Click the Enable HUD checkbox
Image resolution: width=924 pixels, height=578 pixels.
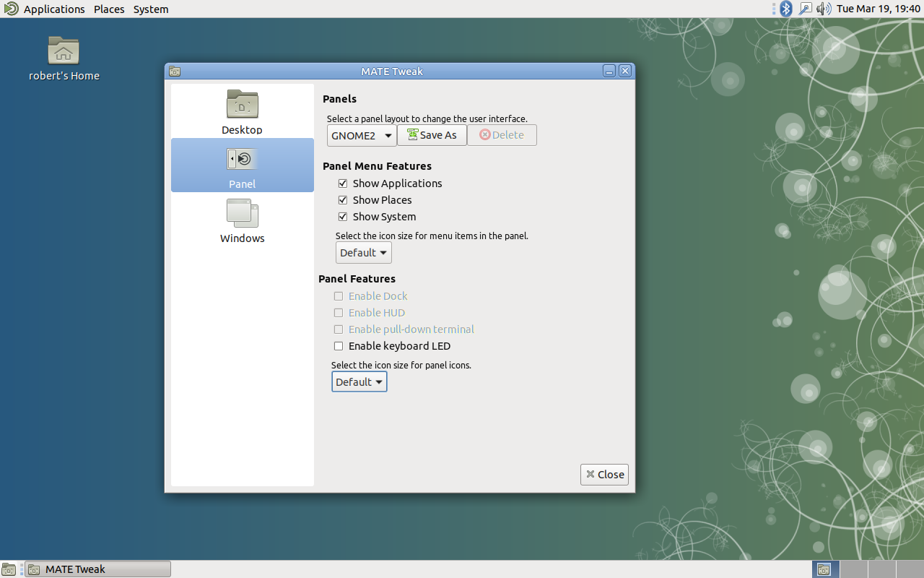coord(339,313)
